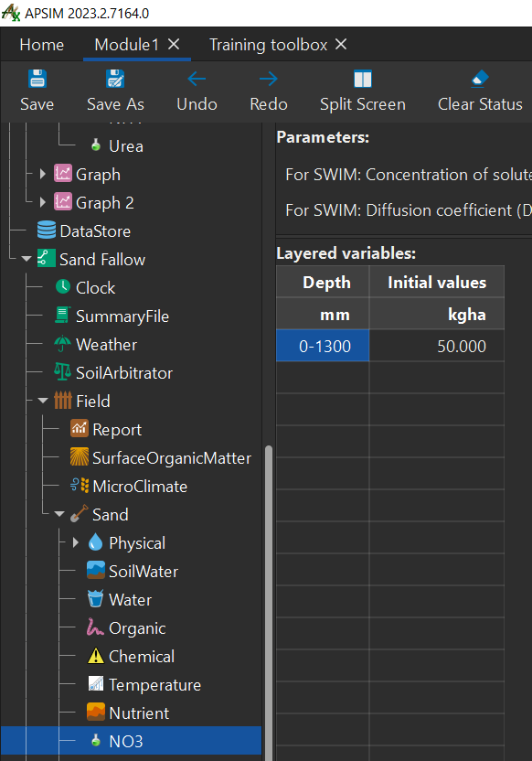
Task: Expand the Physical soil node
Action: (75, 542)
